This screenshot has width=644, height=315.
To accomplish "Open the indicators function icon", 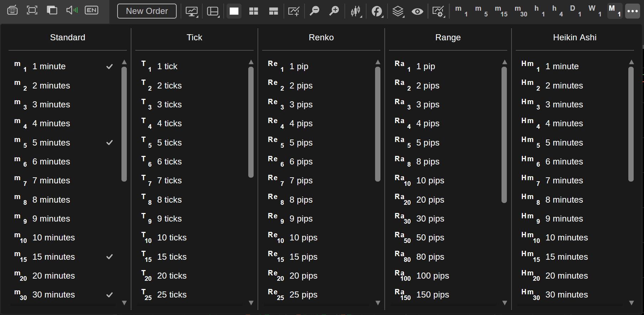I will tap(377, 11).
